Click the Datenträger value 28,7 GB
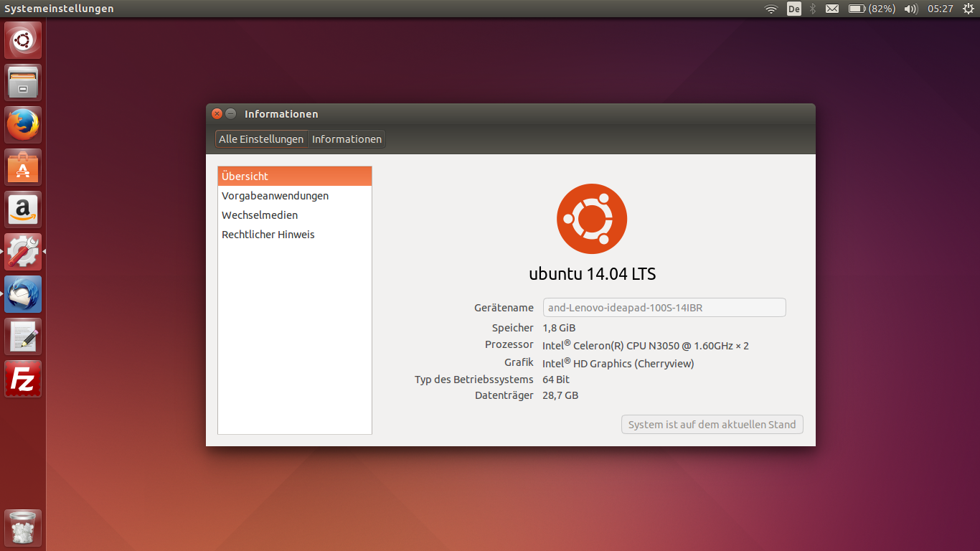 (560, 396)
